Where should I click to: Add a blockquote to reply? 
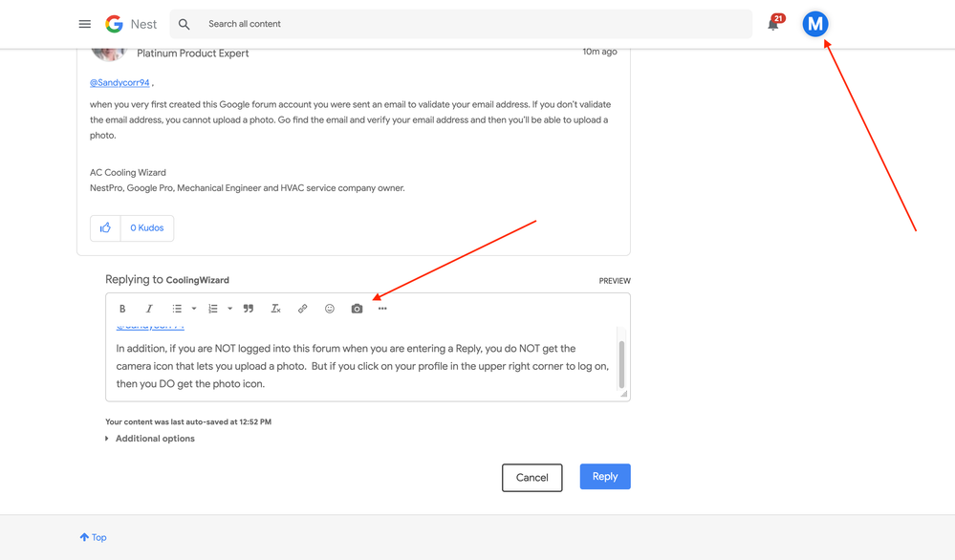[x=249, y=309]
